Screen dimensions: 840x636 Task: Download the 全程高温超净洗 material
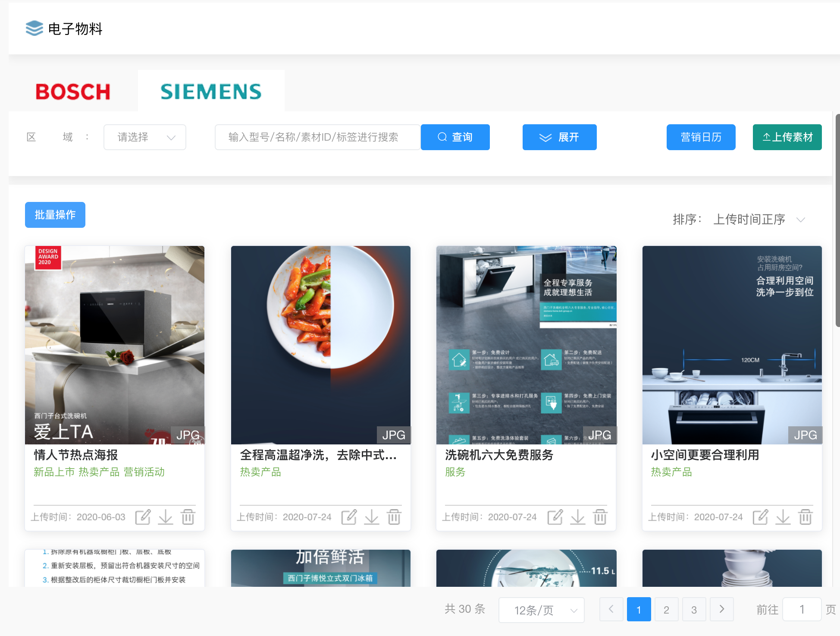coord(372,516)
